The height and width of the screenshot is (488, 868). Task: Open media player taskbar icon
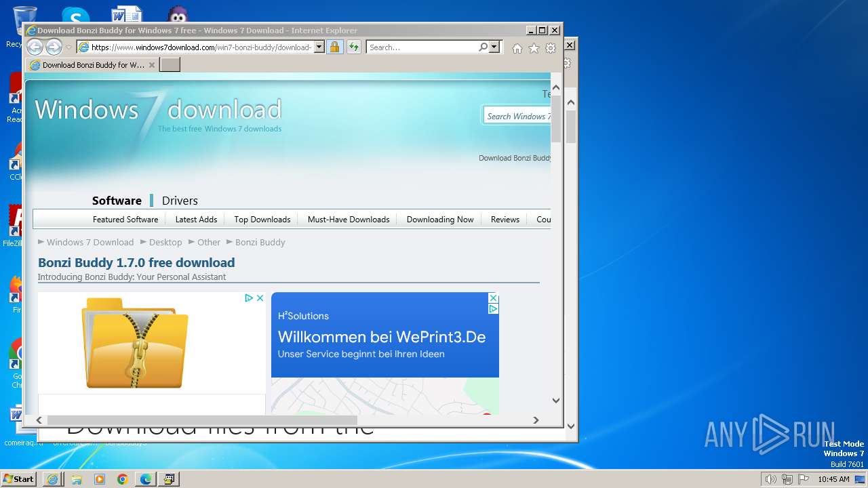(100, 479)
